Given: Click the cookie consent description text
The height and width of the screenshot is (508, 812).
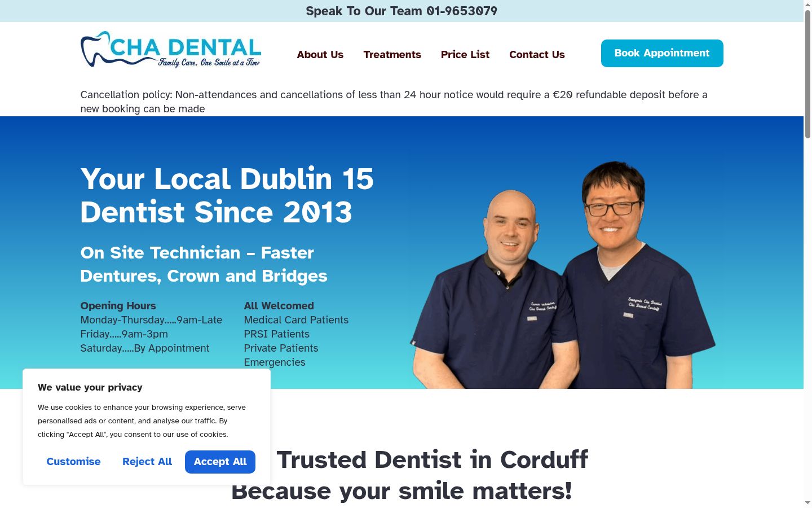Looking at the screenshot, I should coord(142,421).
